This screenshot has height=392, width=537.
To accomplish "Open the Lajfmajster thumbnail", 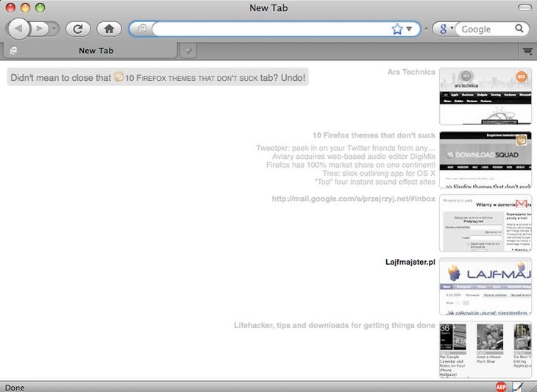I will [486, 287].
